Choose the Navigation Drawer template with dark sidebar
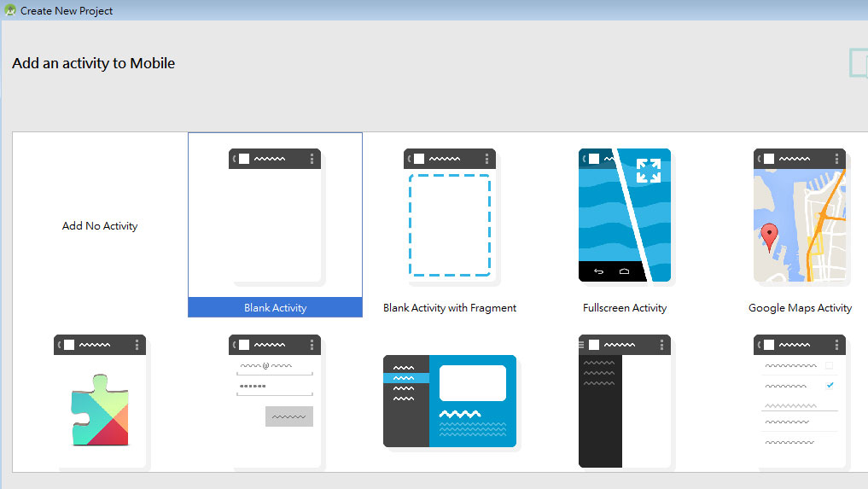The height and width of the screenshot is (489, 868). click(625, 401)
